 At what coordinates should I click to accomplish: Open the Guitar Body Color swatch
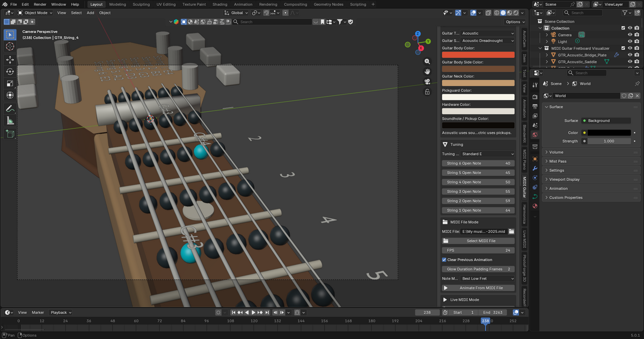(x=478, y=55)
